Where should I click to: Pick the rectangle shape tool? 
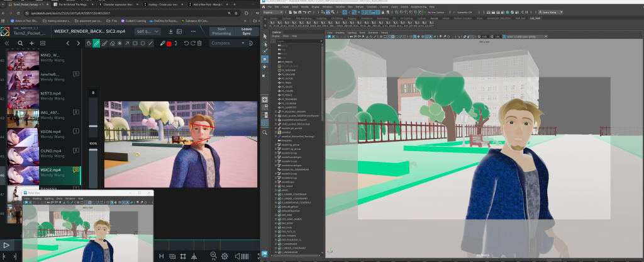coord(135,43)
